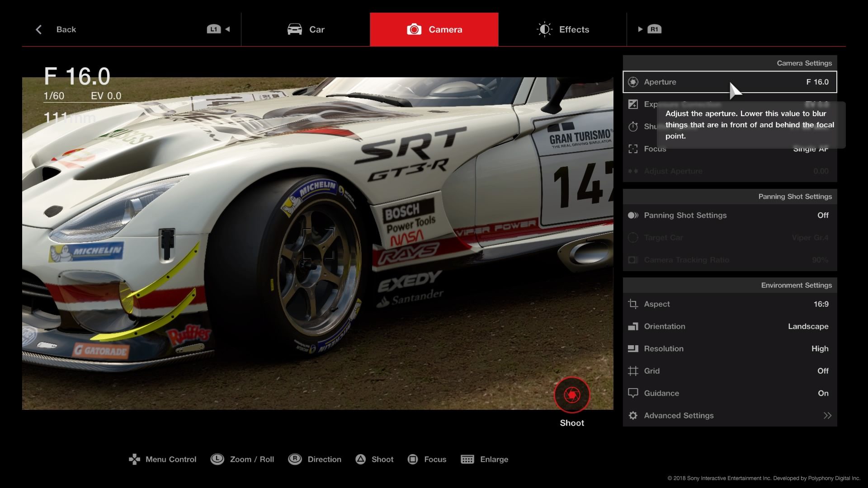Click the focus reticle on the wheel

318,244
